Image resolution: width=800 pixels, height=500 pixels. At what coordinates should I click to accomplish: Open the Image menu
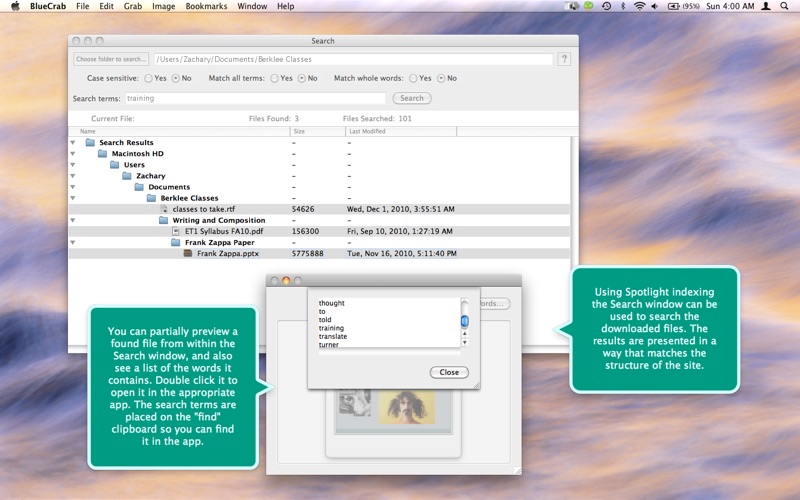pos(163,6)
